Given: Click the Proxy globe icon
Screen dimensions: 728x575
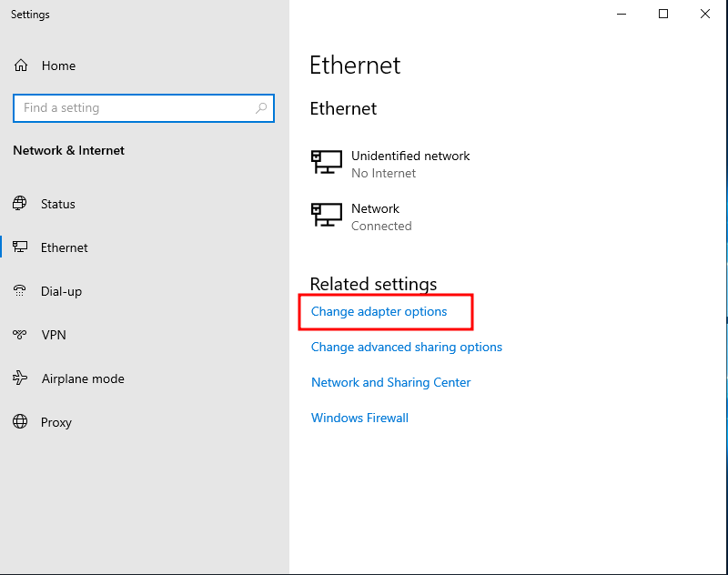Looking at the screenshot, I should [x=20, y=421].
